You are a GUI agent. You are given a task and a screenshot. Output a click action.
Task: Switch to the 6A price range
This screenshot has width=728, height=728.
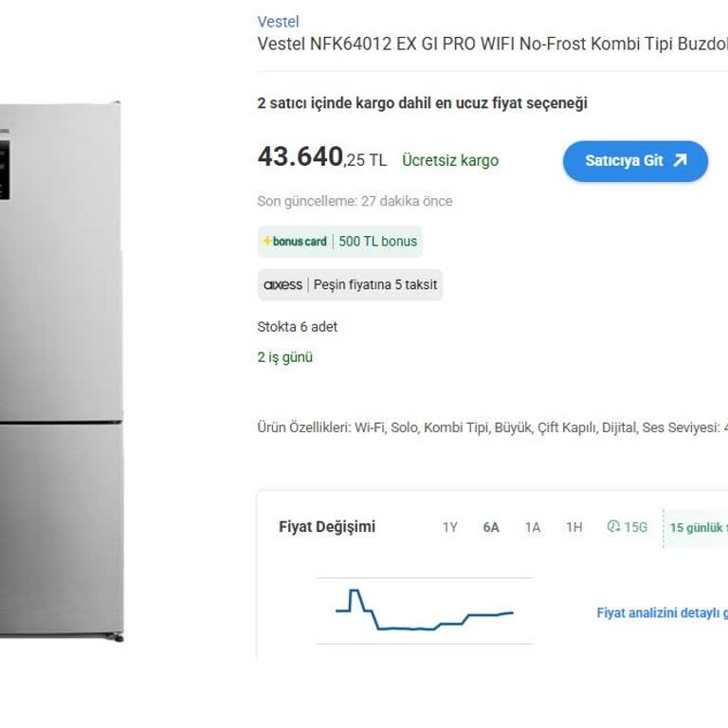pyautogui.click(x=491, y=527)
